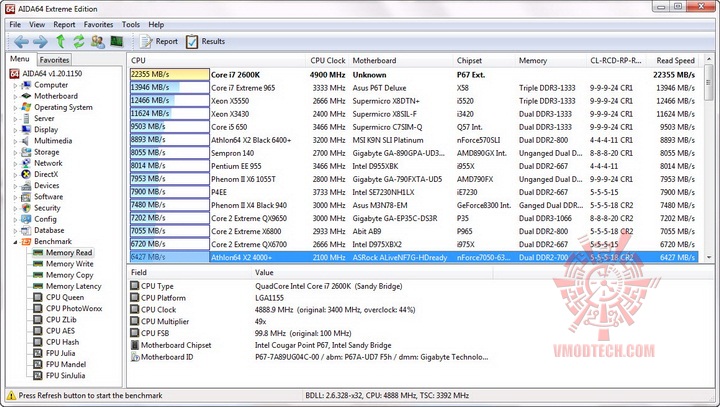Image resolution: width=720 pixels, height=407 pixels.
Task: Select the CPU Queen benchmark icon
Action: 38,297
